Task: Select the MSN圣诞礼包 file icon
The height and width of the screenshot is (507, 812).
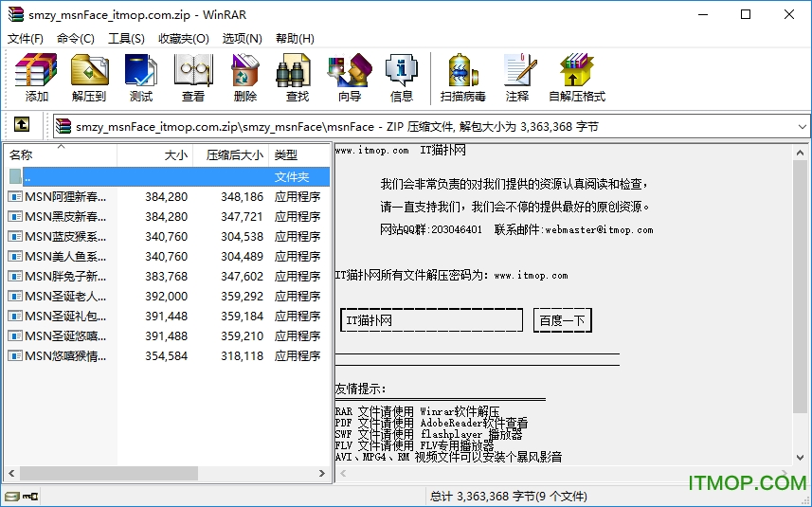Action: click(15, 316)
